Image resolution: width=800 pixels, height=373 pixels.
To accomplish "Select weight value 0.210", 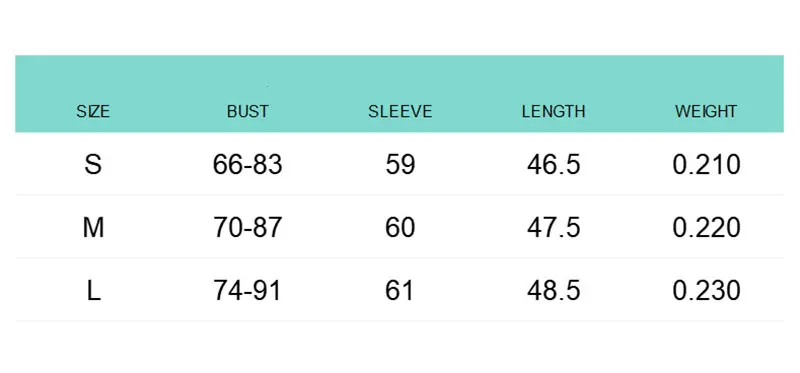I will (706, 164).
